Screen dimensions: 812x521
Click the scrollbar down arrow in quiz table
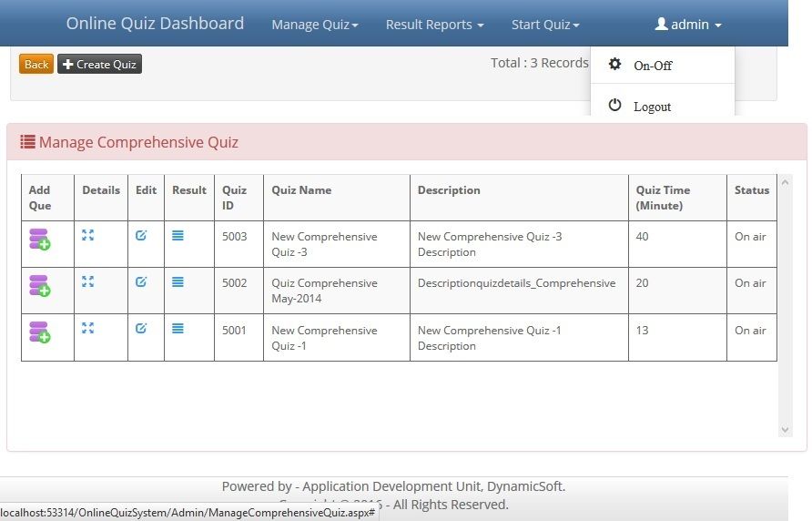click(786, 430)
